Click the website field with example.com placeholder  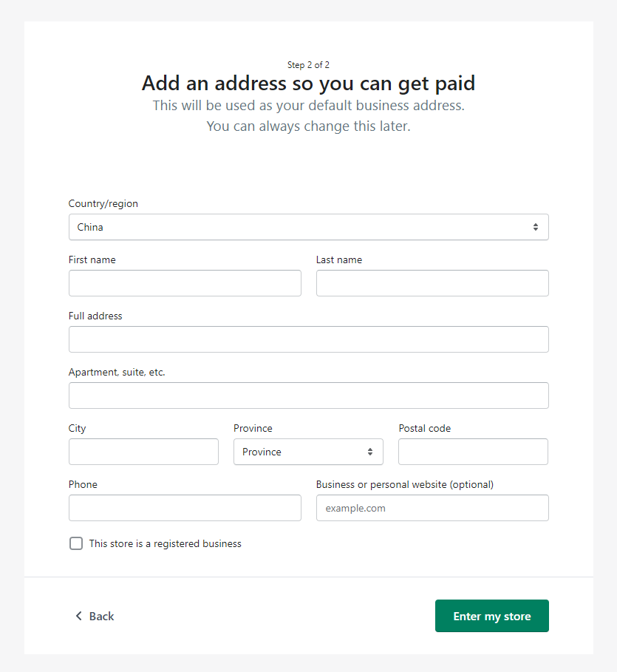(x=432, y=508)
